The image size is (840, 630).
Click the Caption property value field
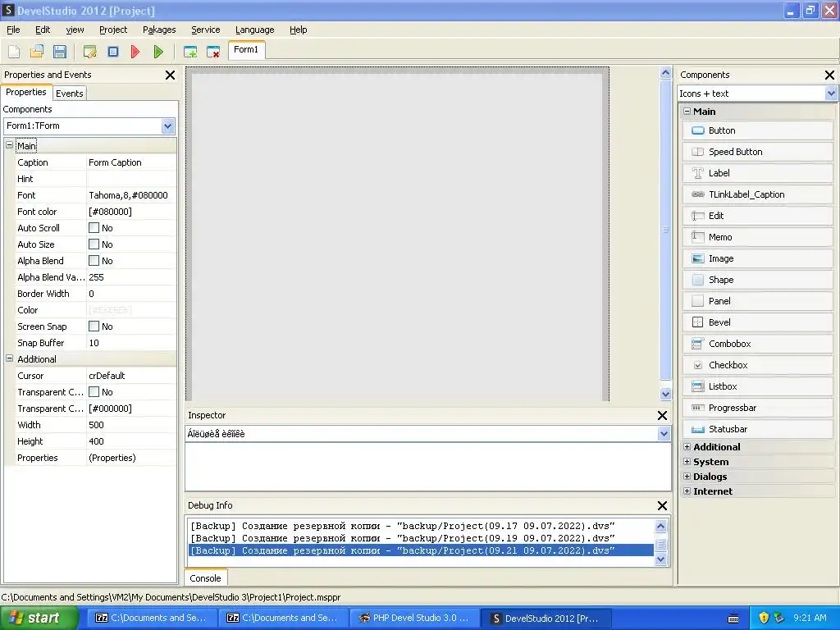[x=131, y=162]
